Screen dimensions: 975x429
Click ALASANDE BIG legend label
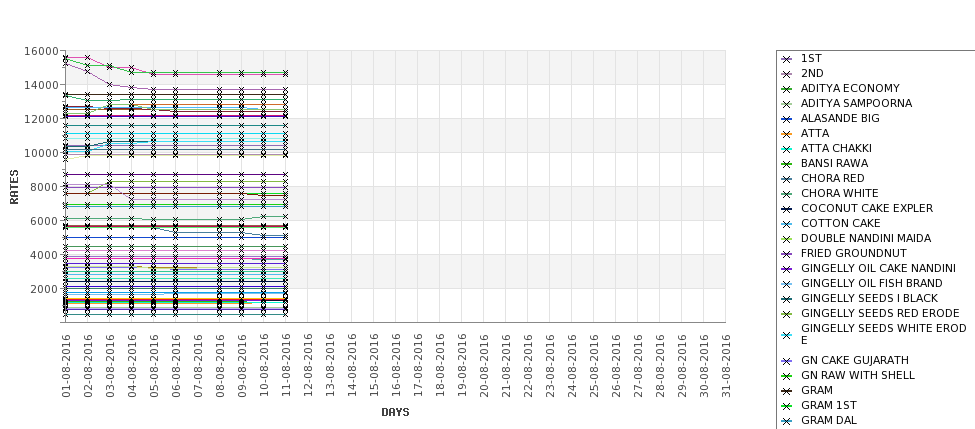pos(840,118)
